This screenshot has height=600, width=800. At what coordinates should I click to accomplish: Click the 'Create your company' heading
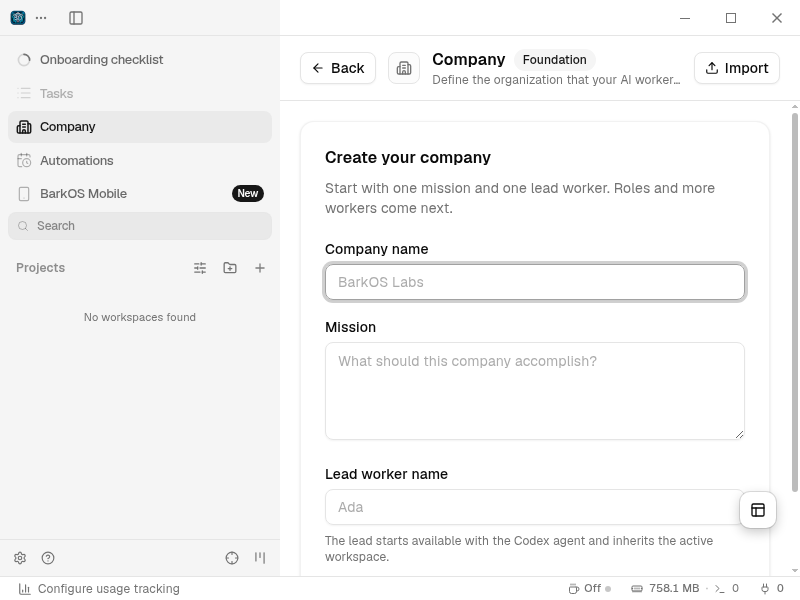(408, 158)
